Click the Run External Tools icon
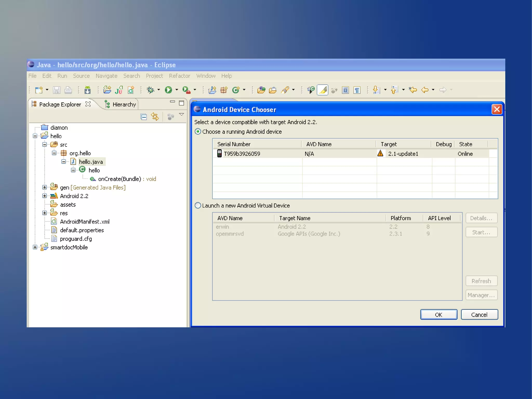 click(186, 90)
